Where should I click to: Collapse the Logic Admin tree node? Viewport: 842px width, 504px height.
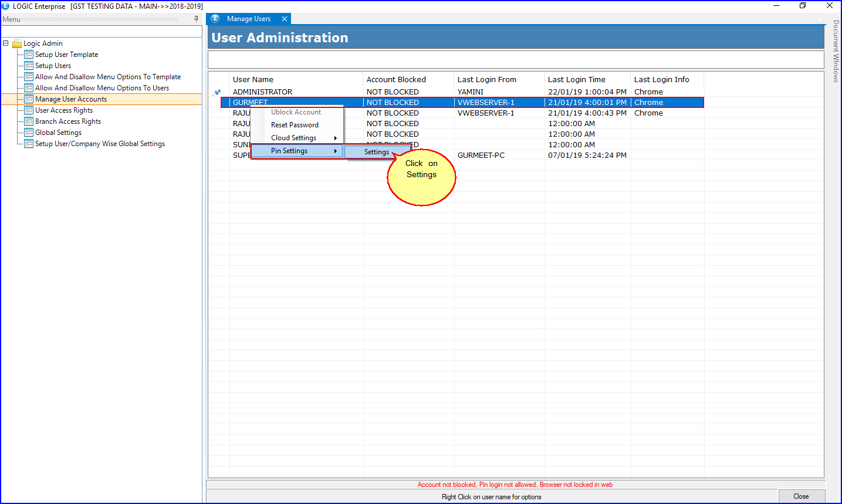[5, 43]
